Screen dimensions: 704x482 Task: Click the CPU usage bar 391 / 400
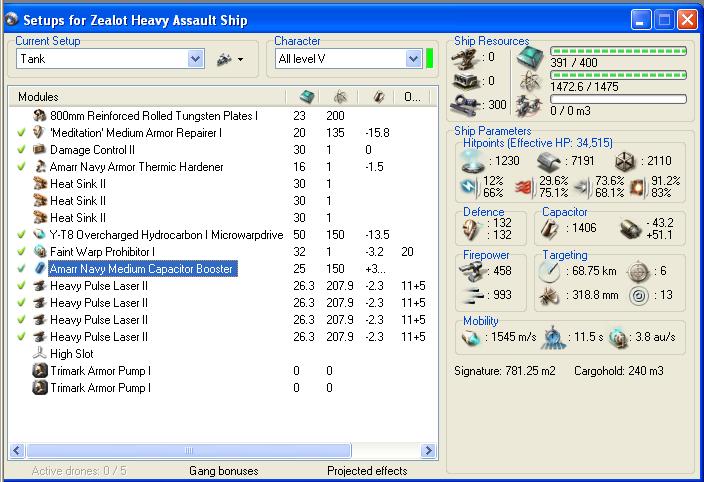coord(619,51)
